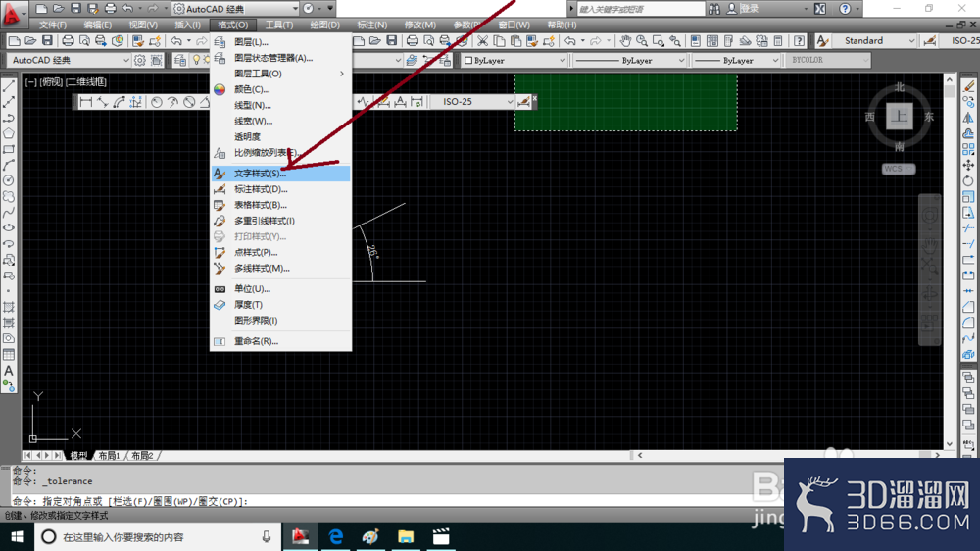Click the Erase tool in modify toolbar

pos(968,86)
